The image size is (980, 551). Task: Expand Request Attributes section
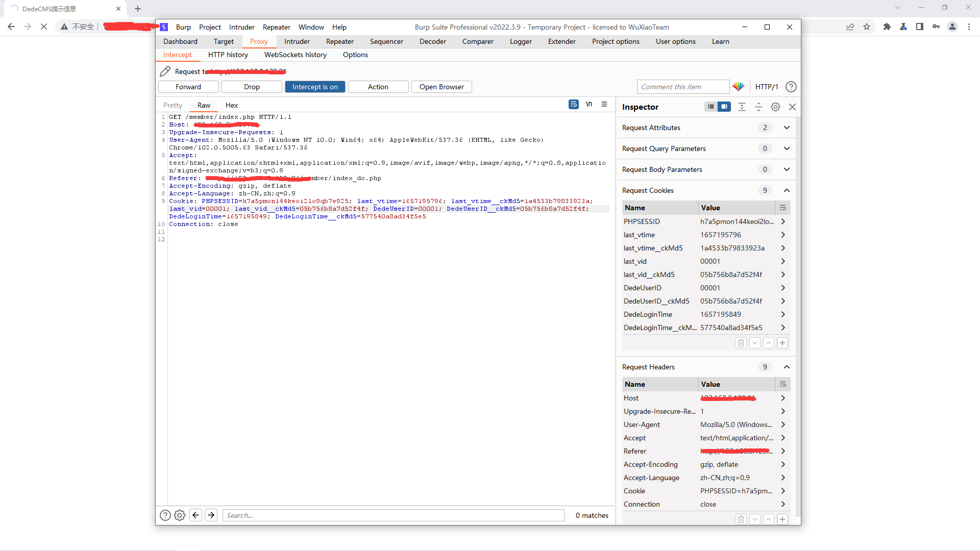coord(787,128)
